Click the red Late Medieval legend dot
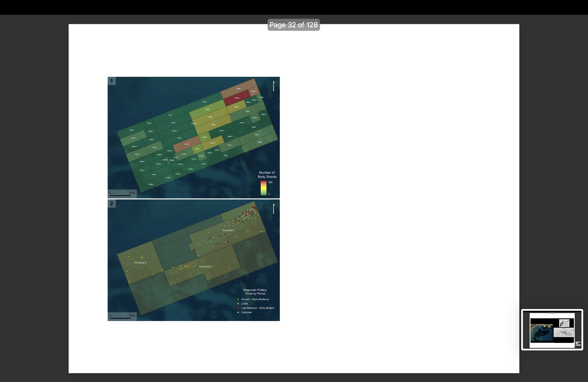Viewport: 588px width, 382px height. click(238, 308)
